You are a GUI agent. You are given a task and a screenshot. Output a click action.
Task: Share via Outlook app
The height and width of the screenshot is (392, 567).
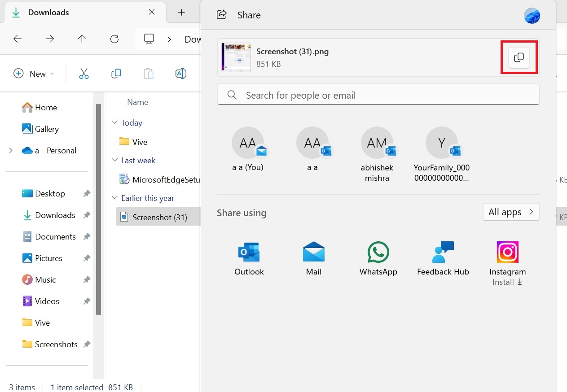pyautogui.click(x=249, y=259)
